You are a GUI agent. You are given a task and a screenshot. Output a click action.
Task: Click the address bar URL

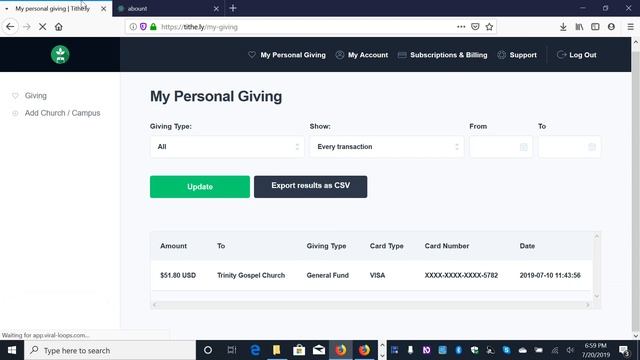[x=199, y=27]
